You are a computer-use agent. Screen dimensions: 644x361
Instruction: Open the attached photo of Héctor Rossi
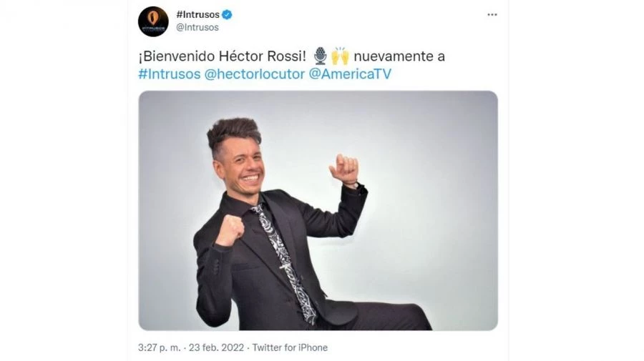point(318,210)
